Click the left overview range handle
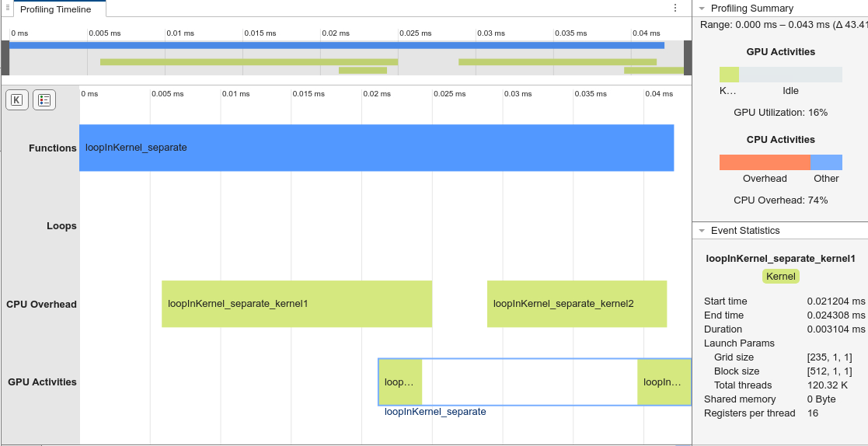The width and height of the screenshot is (868, 446). (x=5, y=57)
